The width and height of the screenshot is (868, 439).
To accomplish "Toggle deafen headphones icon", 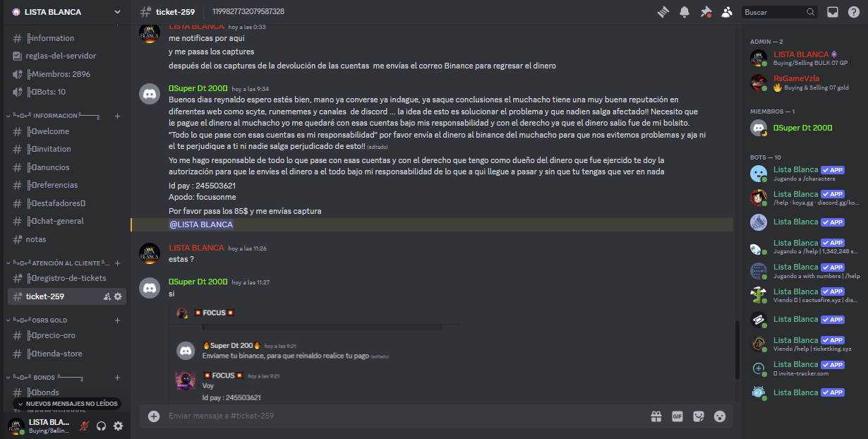I will [102, 426].
